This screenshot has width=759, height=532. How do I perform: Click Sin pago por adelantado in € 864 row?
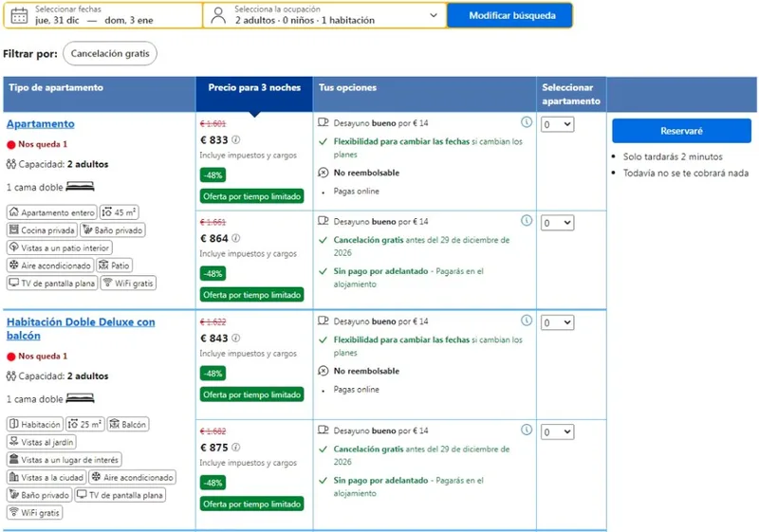(x=380, y=271)
